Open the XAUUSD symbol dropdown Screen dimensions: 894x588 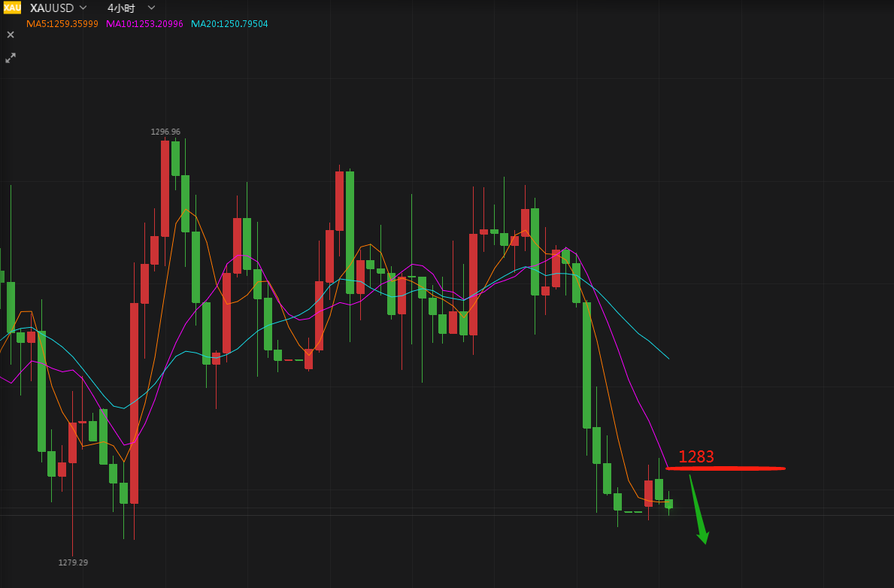tap(83, 8)
